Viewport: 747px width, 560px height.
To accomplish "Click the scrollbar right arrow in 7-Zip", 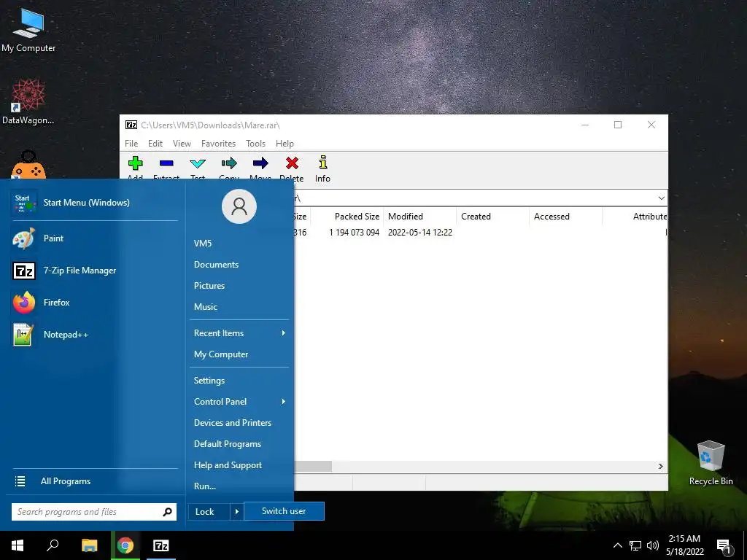I will [661, 466].
